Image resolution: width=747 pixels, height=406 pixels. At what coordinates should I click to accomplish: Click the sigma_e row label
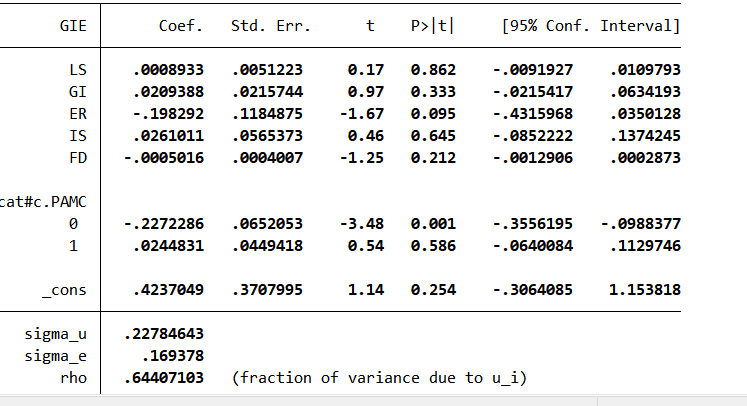(56, 356)
